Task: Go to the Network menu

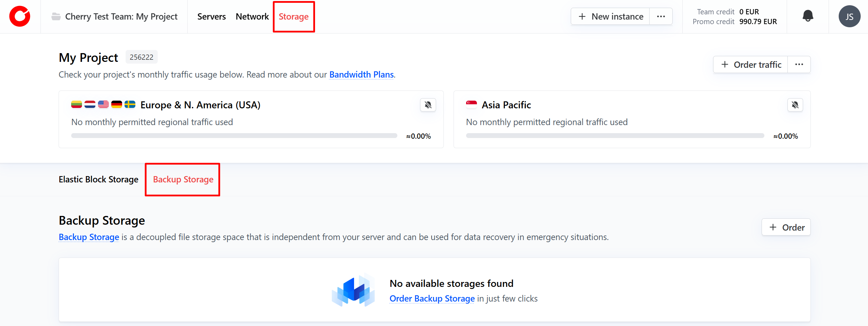Action: [x=252, y=16]
